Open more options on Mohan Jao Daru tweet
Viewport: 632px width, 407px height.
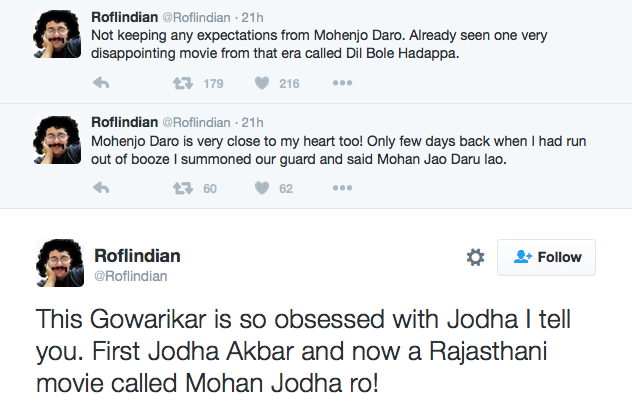tap(342, 187)
